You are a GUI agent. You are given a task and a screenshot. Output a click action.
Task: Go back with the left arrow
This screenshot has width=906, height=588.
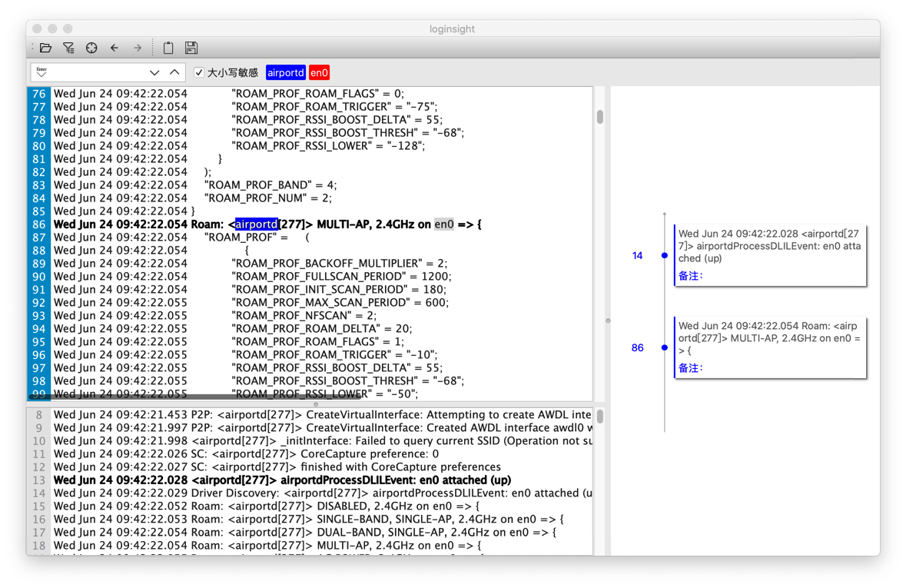point(114,48)
